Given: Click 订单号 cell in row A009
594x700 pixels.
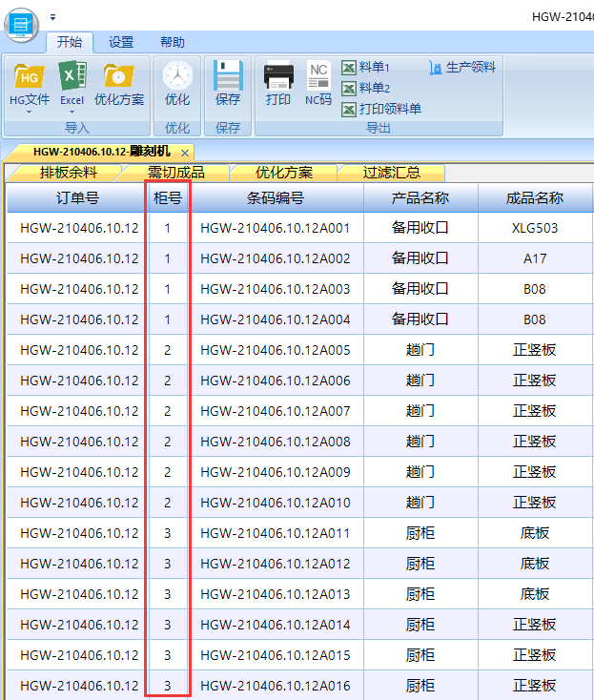Looking at the screenshot, I should tap(79, 472).
